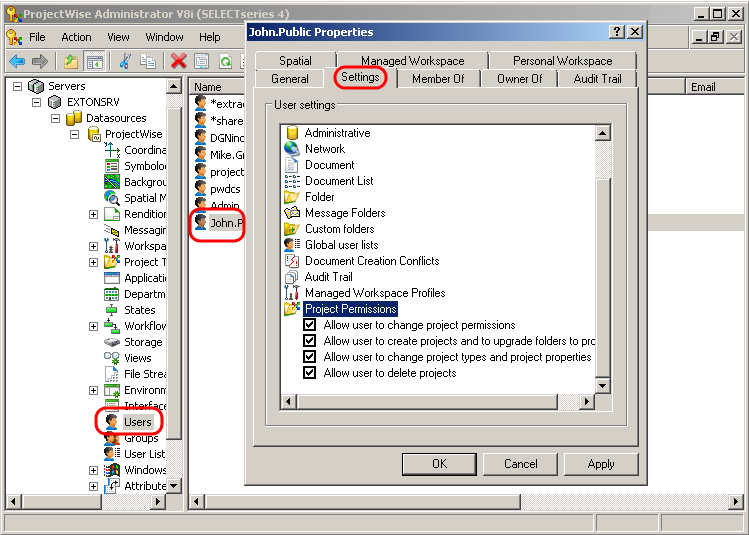This screenshot has width=749, height=535.
Task: Click the Cancel button
Action: pos(520,464)
